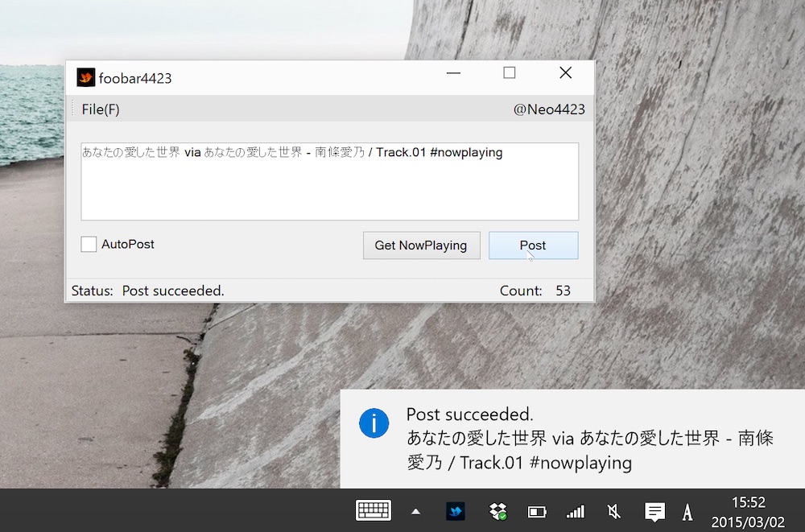
Task: Click the foobar4423 app icon in title bar
Action: (85, 77)
